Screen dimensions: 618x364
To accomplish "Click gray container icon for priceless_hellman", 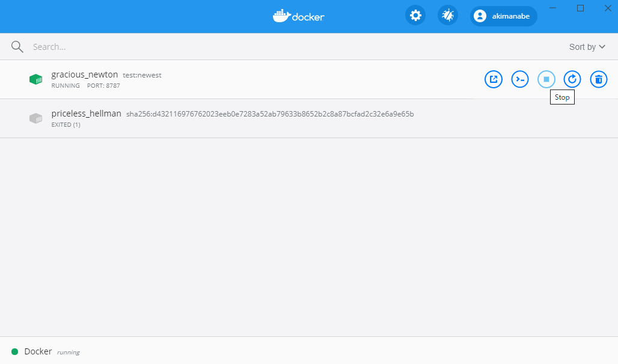I will [36, 118].
